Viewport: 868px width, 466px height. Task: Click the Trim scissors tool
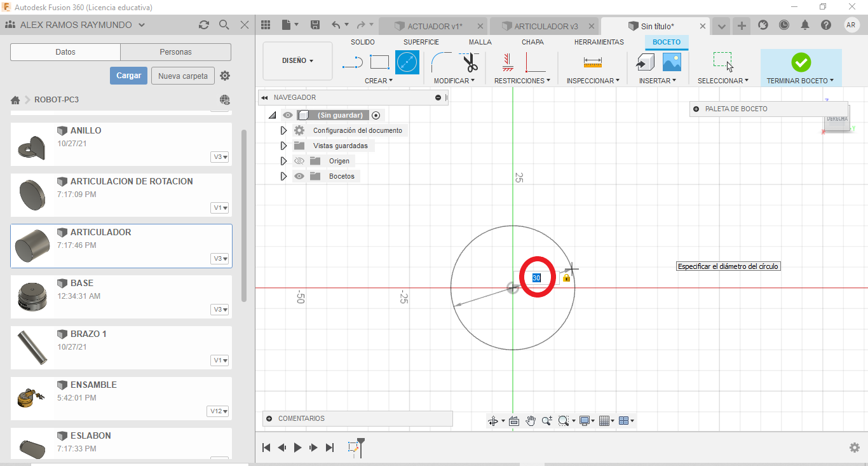point(470,63)
